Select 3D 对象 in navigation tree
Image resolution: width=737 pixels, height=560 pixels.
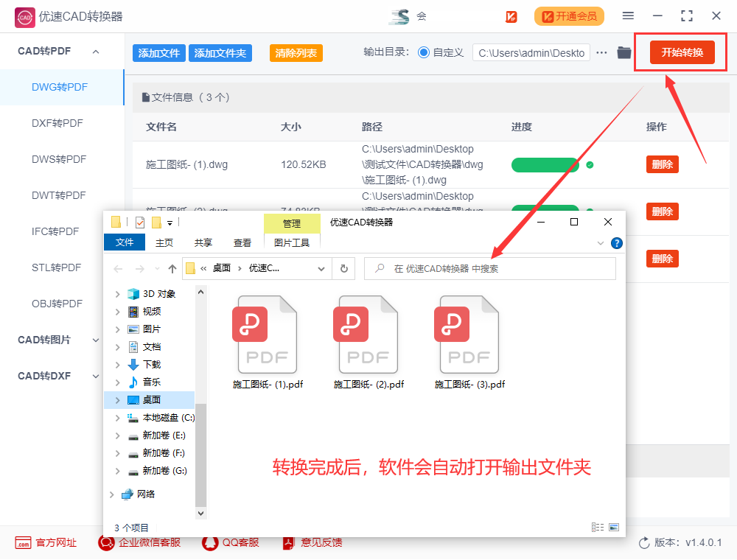159,294
